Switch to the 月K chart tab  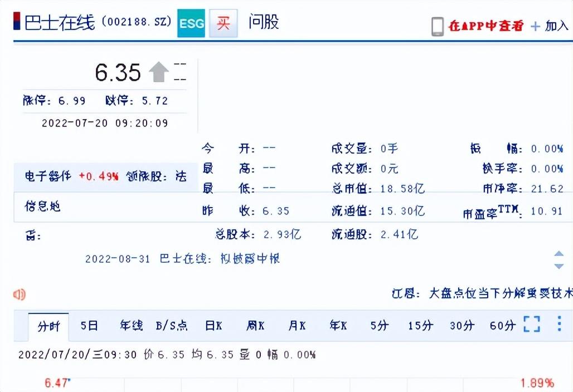[297, 325]
